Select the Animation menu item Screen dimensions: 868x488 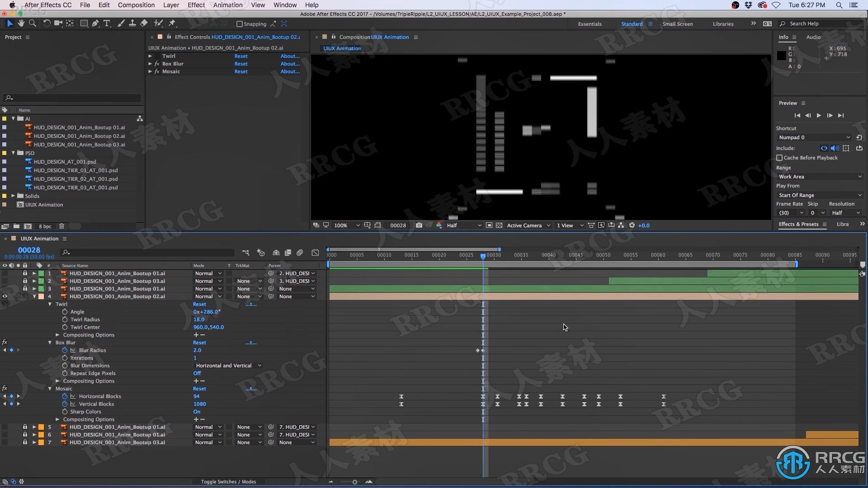click(x=228, y=5)
